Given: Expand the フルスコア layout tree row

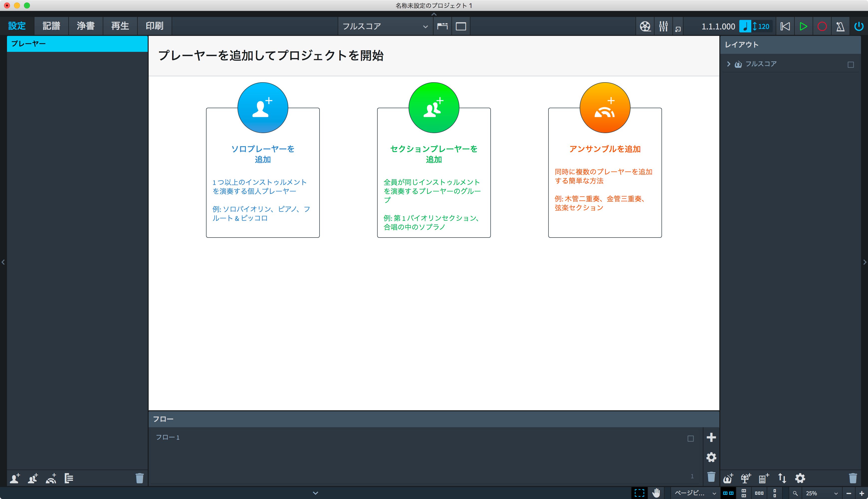Looking at the screenshot, I should tap(728, 64).
